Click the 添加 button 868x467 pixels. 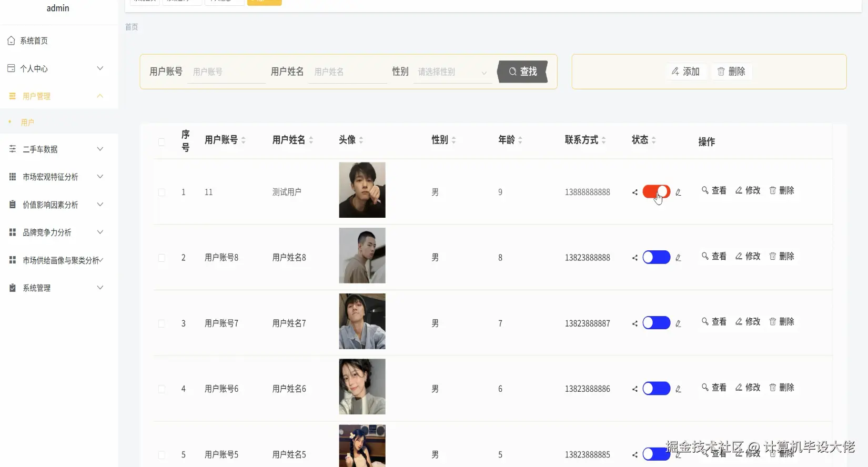coord(685,72)
